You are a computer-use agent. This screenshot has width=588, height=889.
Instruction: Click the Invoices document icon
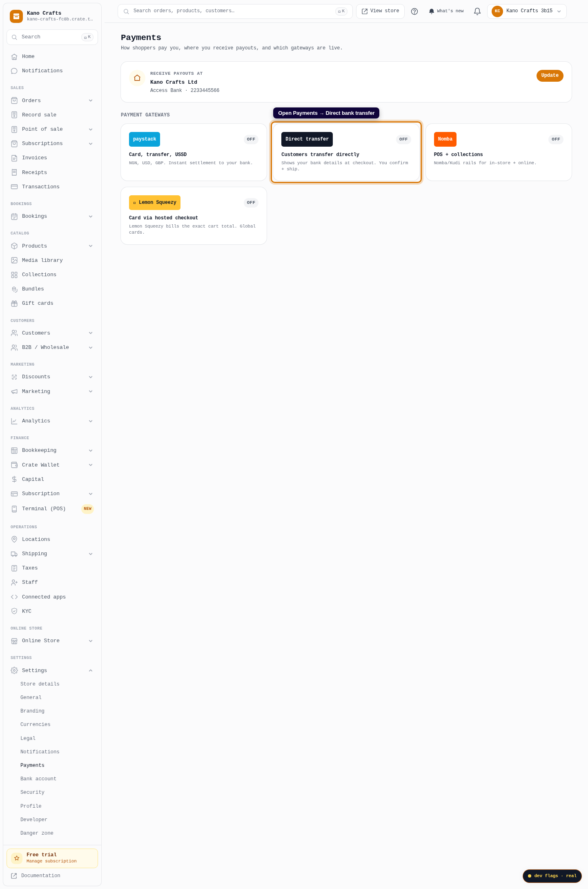[x=14, y=158]
